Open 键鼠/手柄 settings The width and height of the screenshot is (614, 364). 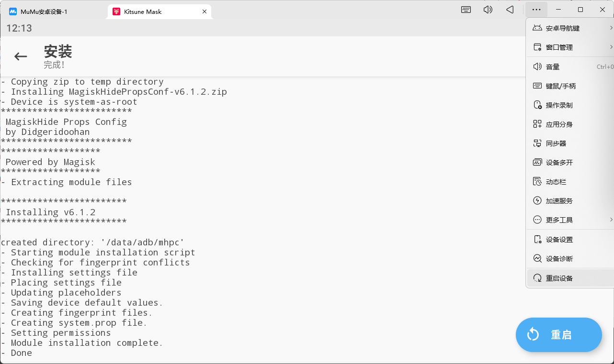tap(560, 86)
